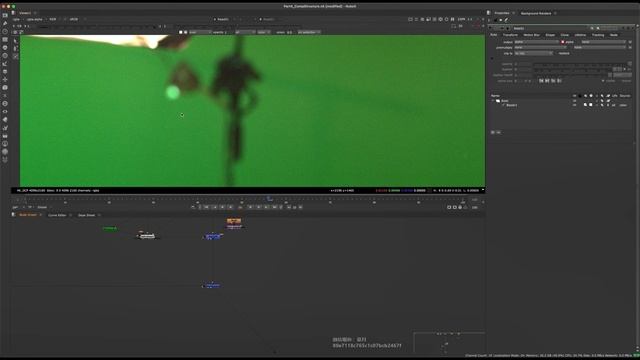Select the orange thumbnail node in Node Graph
Viewport: 640px width, 360px height.
[x=234, y=221]
